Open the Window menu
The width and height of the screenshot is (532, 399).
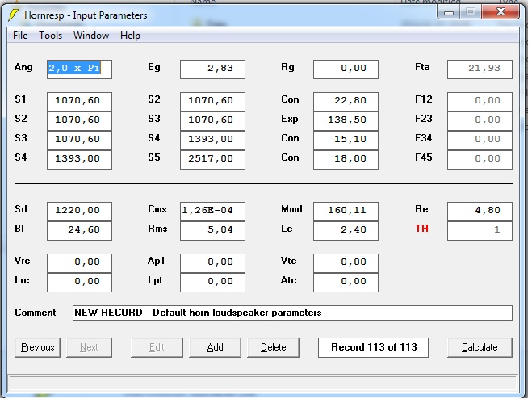pos(91,36)
